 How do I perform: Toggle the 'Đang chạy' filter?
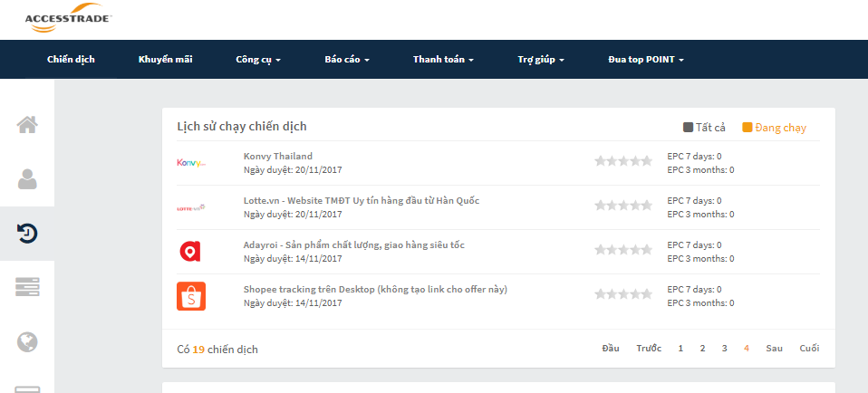pos(774,128)
